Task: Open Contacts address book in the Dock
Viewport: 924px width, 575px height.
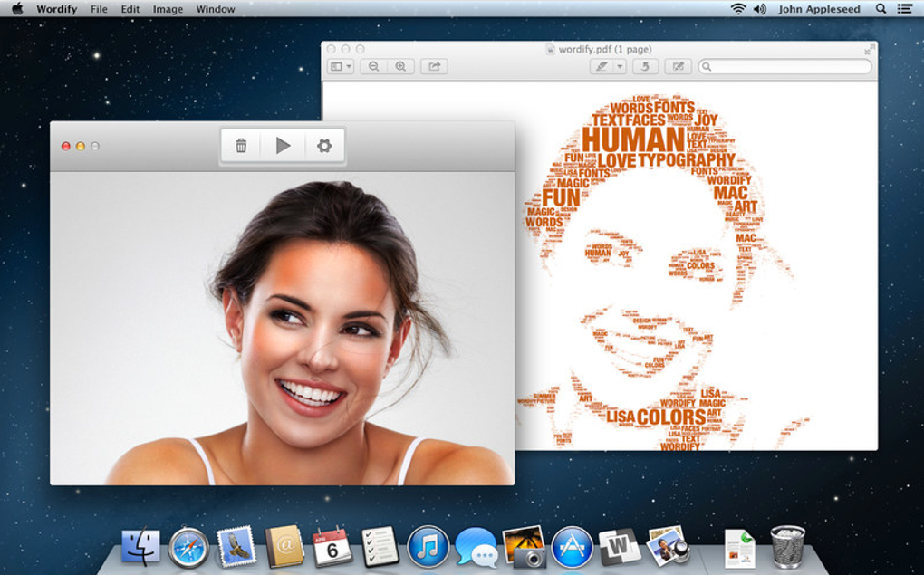Action: (x=284, y=547)
